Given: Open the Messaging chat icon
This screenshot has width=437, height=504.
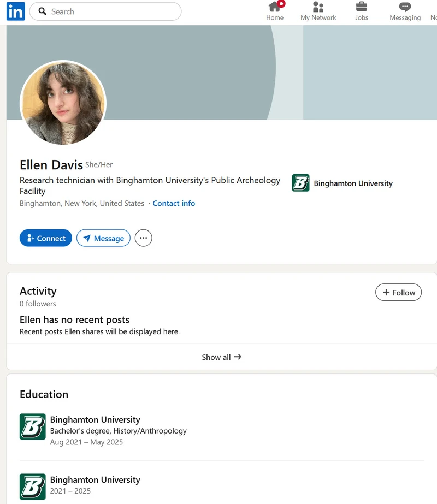Looking at the screenshot, I should tap(405, 7).
